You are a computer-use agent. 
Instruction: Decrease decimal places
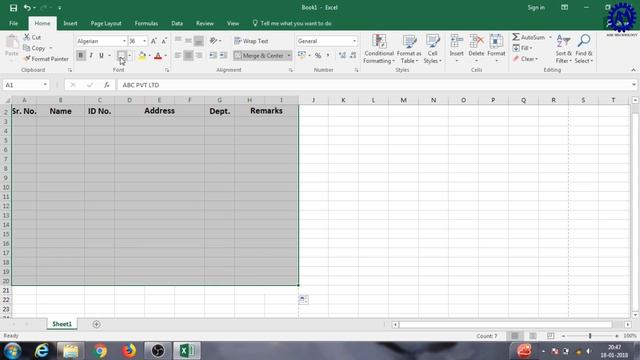(353, 55)
